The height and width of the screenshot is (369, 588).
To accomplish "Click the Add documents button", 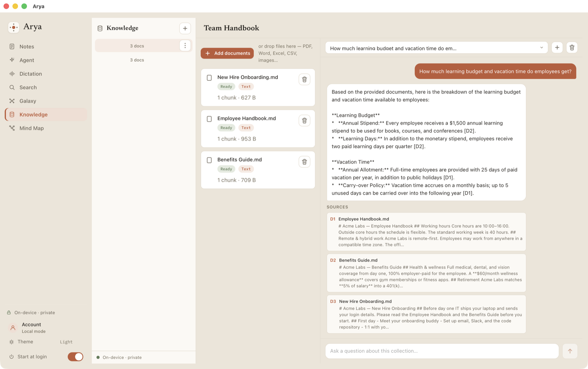I will (227, 53).
